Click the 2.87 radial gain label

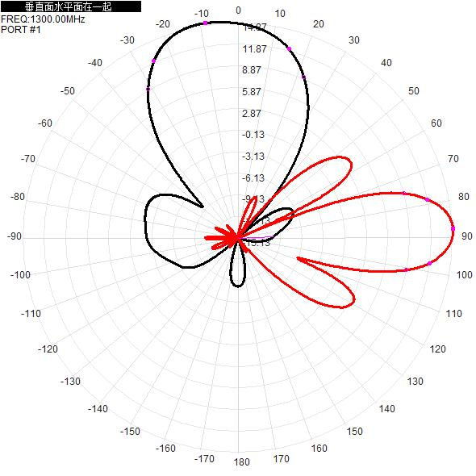click(x=252, y=114)
